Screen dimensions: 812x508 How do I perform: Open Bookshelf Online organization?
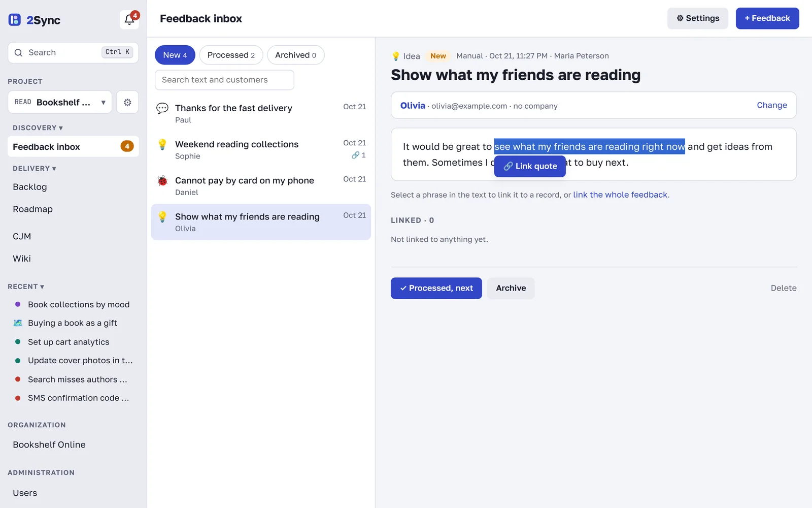[x=49, y=444]
